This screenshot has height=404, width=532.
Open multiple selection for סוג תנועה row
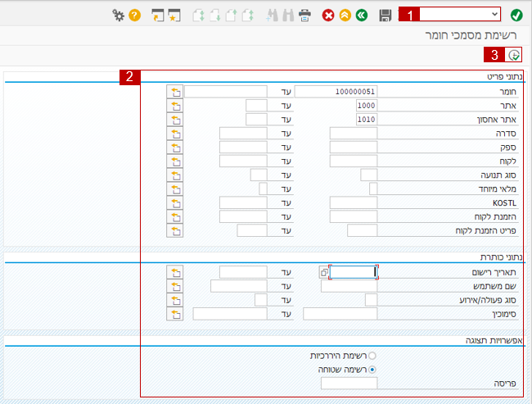[x=174, y=175]
